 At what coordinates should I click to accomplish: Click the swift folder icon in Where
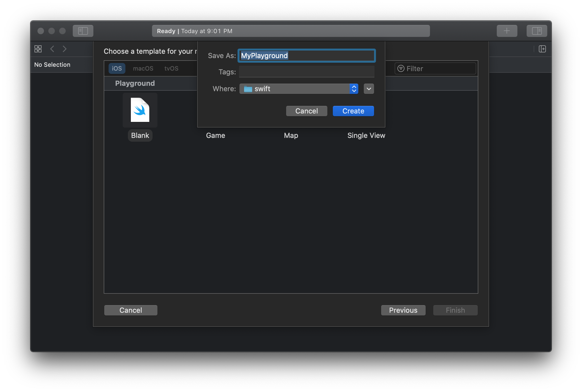[x=248, y=89]
